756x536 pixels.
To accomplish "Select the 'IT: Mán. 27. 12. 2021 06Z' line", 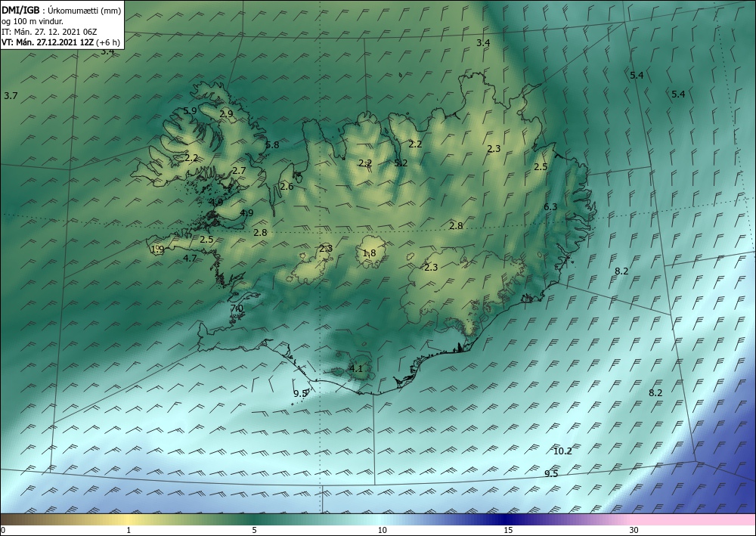I will 49,32.
